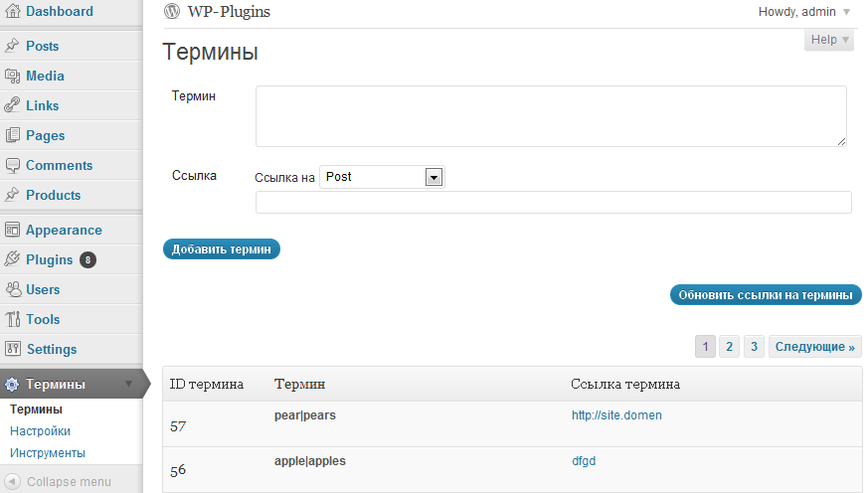Click the Dashboard home icon
868x493 pixels.
pos(12,11)
